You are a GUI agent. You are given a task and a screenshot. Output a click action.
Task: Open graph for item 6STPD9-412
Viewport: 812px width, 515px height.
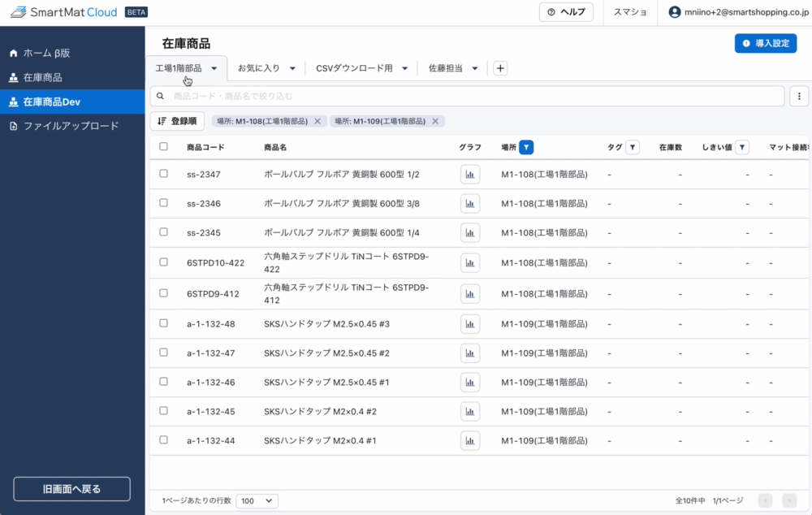pyautogui.click(x=469, y=294)
